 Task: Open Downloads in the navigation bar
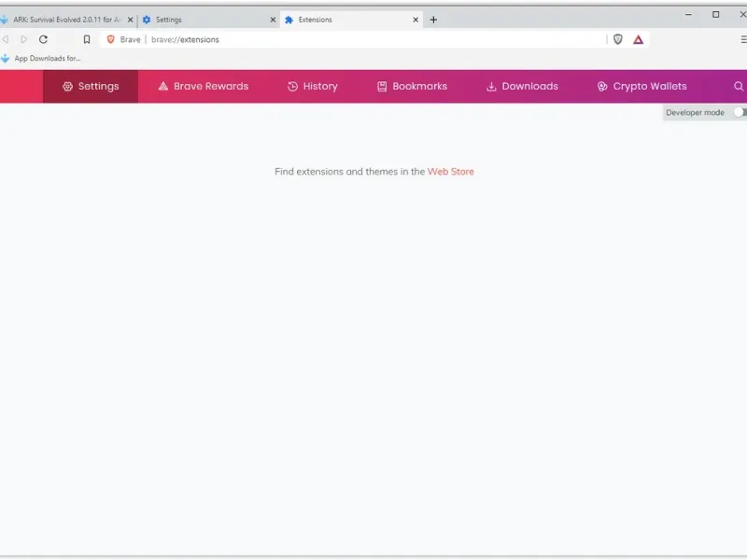pyautogui.click(x=522, y=86)
